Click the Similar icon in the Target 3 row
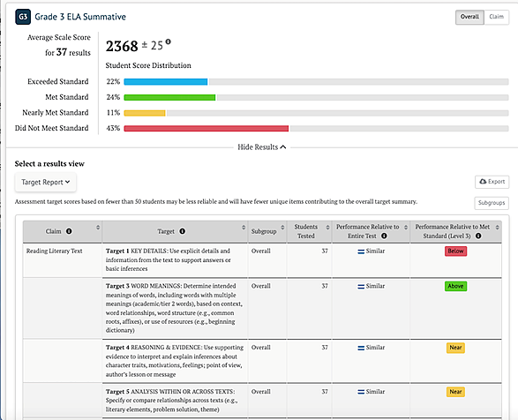Viewport: 518px width, 420px height. (x=361, y=287)
